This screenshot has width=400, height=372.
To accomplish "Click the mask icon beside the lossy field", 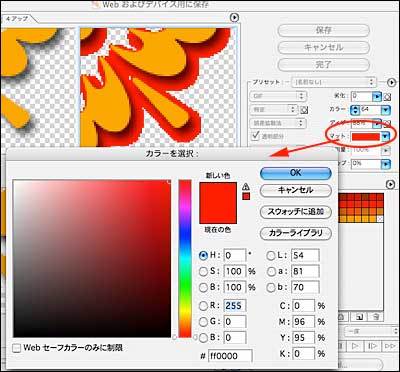I will coord(387,97).
